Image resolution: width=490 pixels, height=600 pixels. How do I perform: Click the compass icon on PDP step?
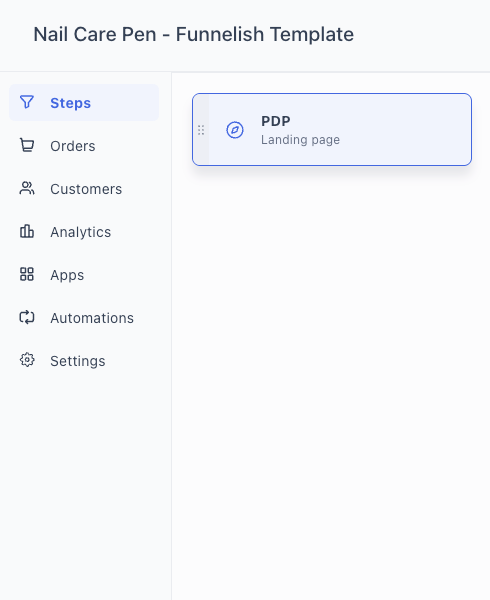[x=235, y=130]
